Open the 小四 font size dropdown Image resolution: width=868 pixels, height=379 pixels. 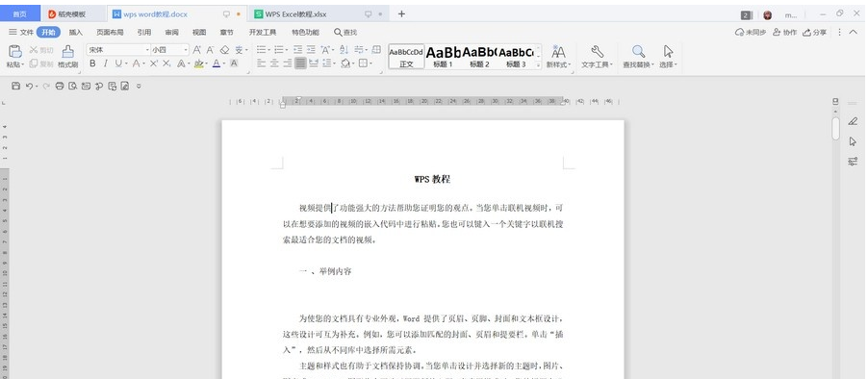(x=170, y=50)
